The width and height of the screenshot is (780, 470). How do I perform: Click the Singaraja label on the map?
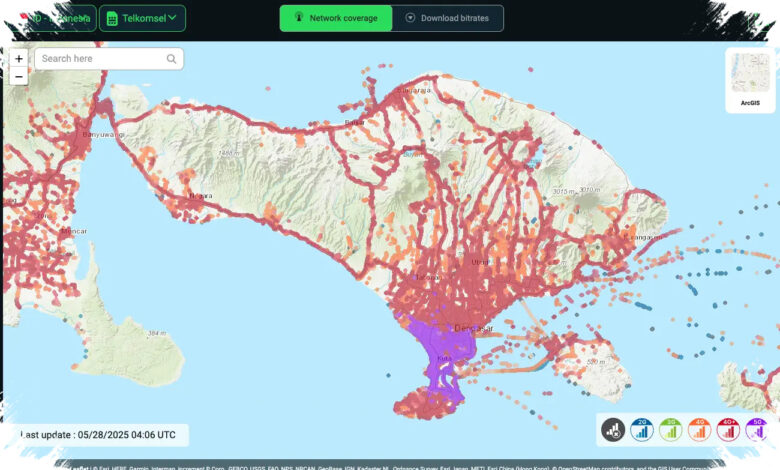click(x=414, y=91)
